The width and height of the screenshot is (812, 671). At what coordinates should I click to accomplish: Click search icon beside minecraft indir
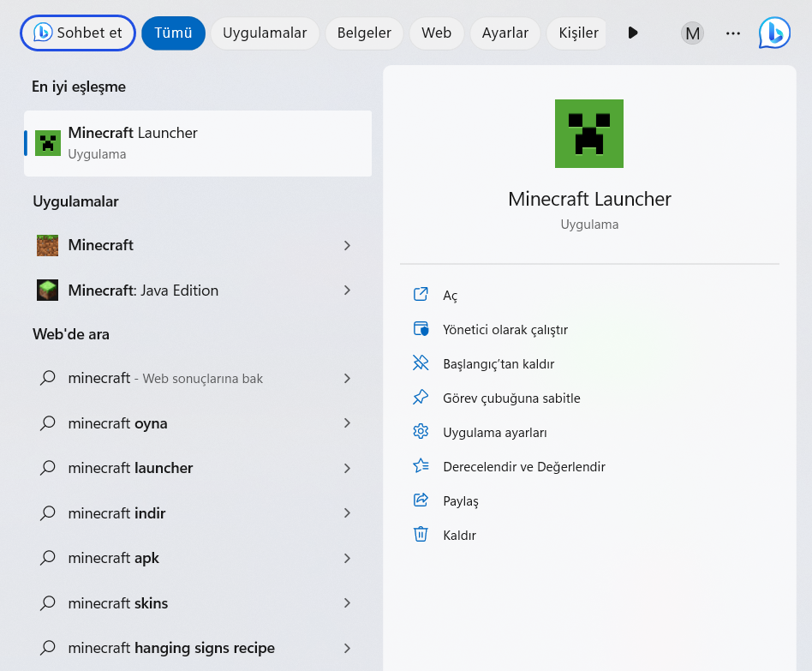(x=48, y=512)
